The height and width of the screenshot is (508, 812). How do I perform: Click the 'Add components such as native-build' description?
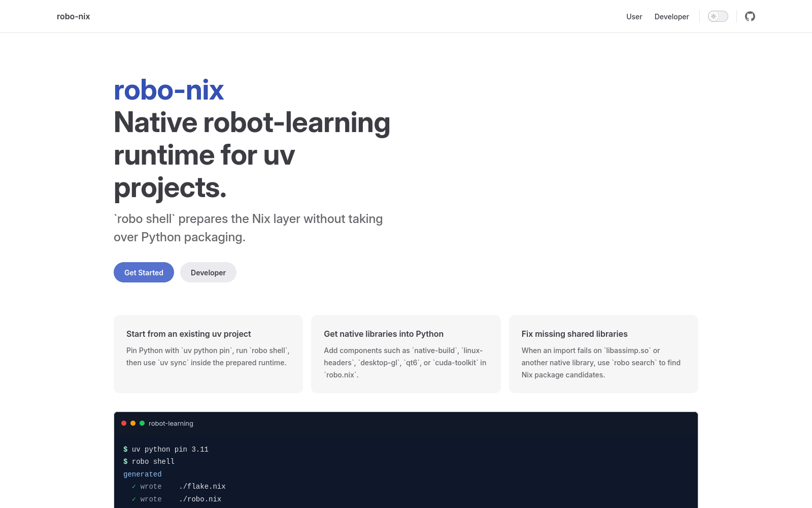[405, 363]
